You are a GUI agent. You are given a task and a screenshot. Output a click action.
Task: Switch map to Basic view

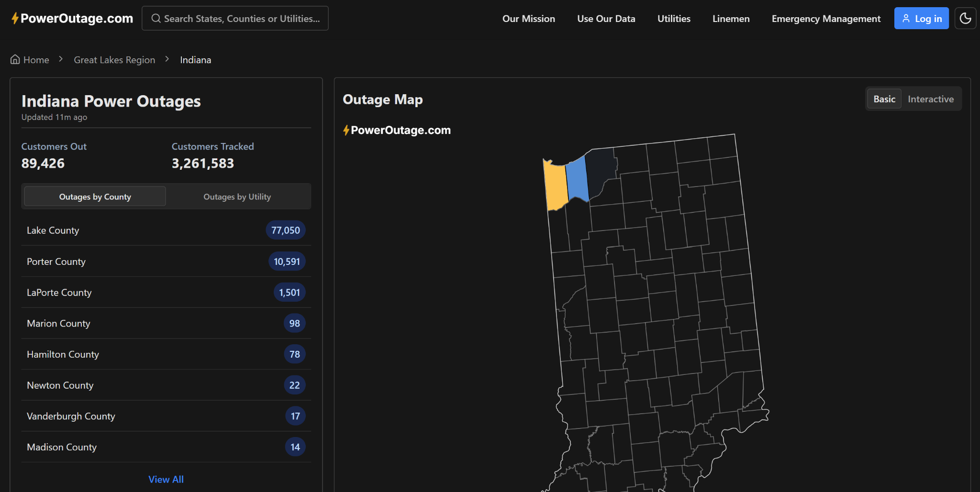(x=884, y=99)
